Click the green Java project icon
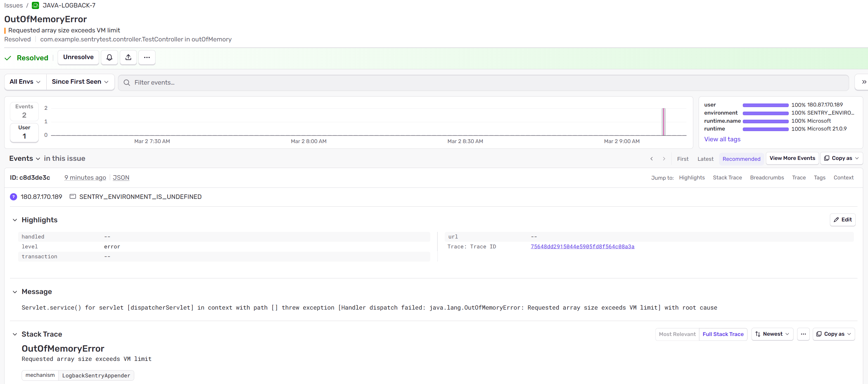Image resolution: width=868 pixels, height=384 pixels. (x=35, y=5)
